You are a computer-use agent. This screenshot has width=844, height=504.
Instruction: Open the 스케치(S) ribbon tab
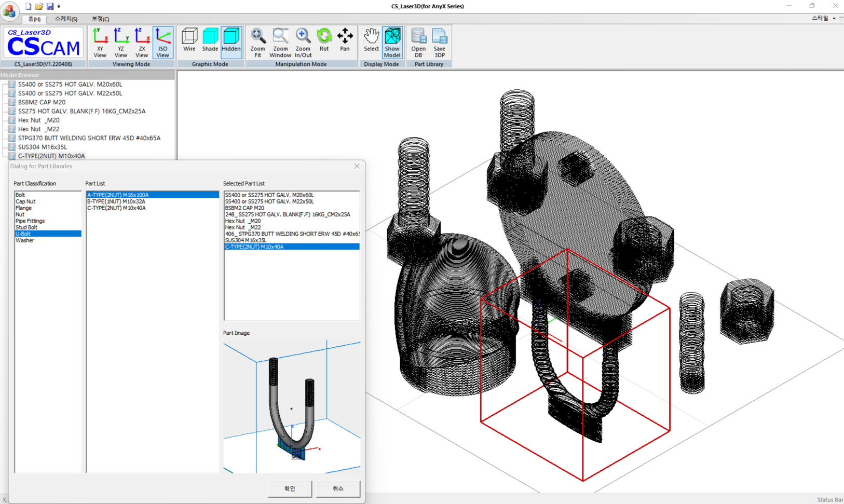66,19
